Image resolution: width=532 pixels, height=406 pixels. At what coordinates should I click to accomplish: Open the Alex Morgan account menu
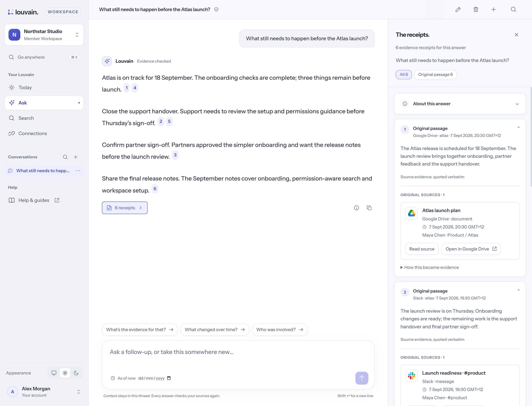[44, 392]
